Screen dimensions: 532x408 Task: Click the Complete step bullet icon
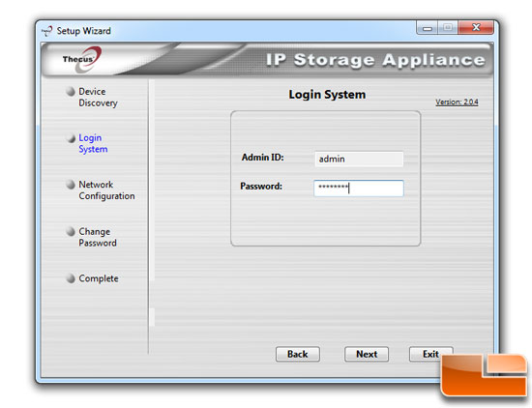(71, 278)
